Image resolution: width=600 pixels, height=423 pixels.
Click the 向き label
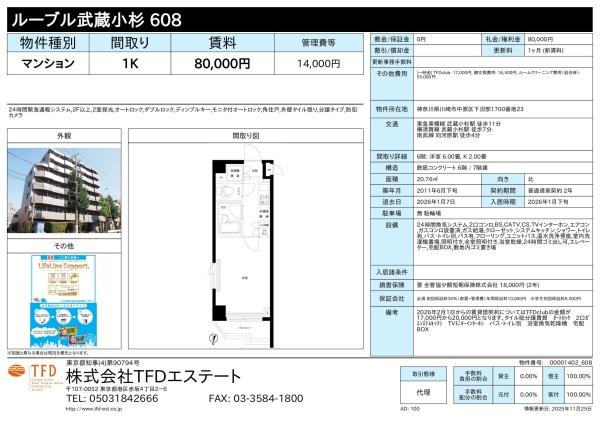click(503, 179)
